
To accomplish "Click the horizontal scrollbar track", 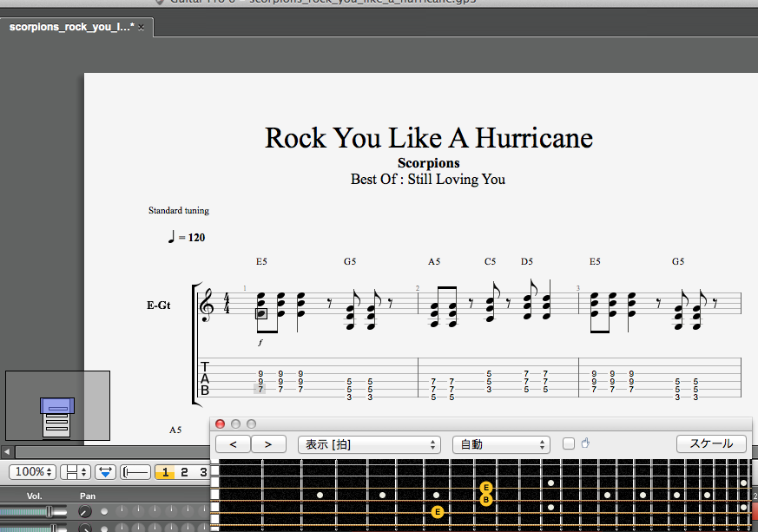I will coord(112,452).
